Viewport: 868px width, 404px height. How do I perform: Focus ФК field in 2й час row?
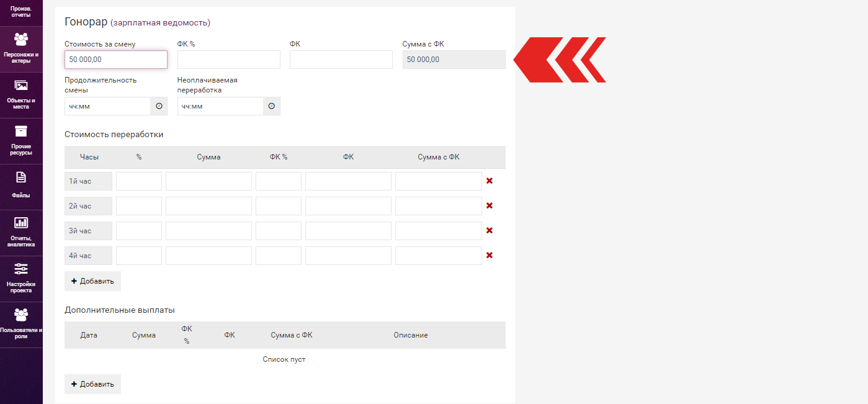(348, 206)
